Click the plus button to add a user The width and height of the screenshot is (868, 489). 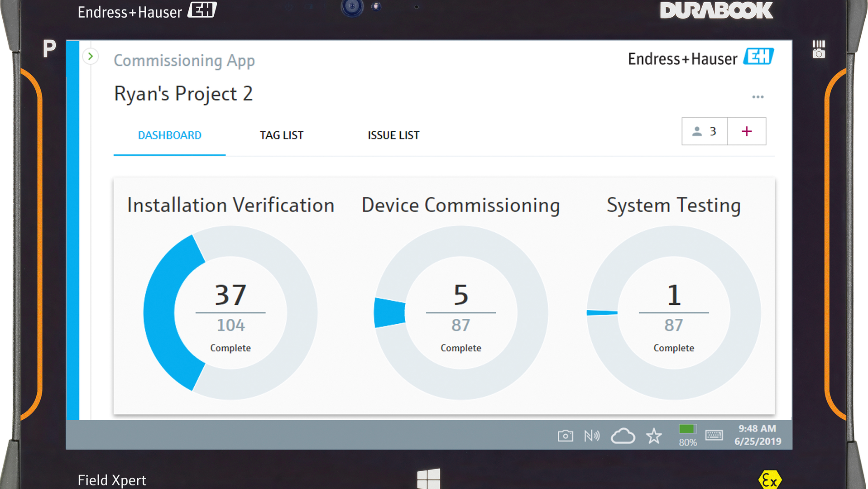(x=746, y=131)
